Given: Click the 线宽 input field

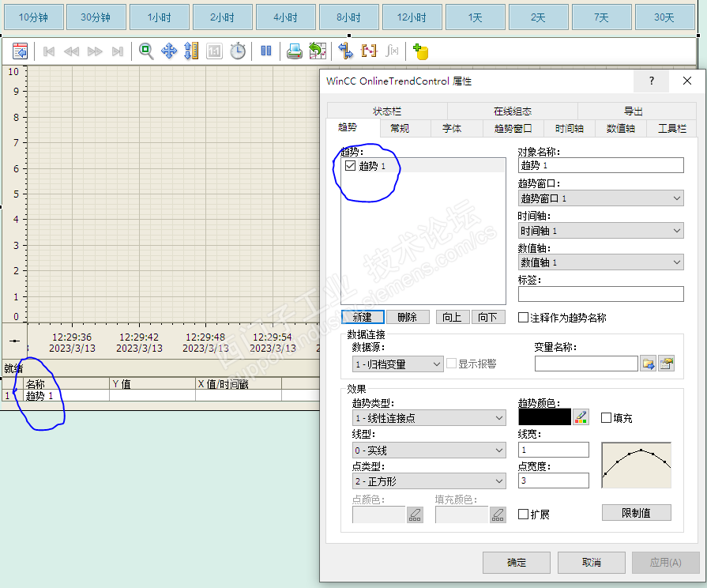Looking at the screenshot, I should 554,450.
